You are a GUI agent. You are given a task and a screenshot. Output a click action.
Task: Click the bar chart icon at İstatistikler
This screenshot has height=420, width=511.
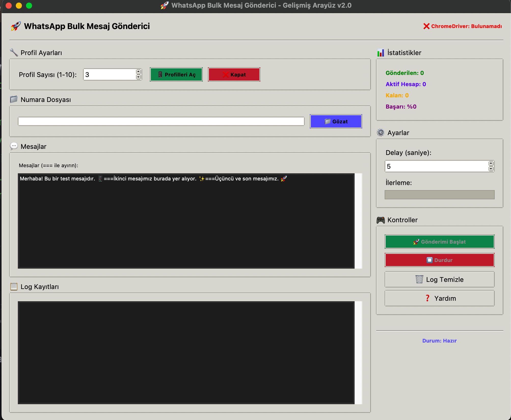[381, 53]
